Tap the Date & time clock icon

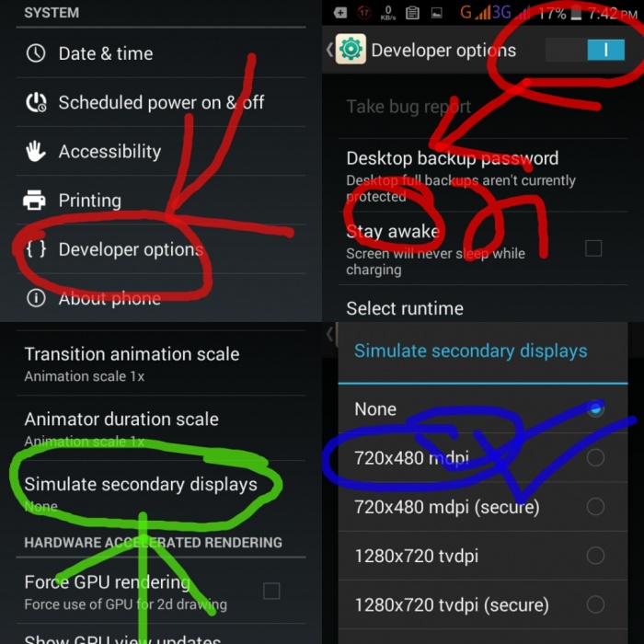click(36, 53)
